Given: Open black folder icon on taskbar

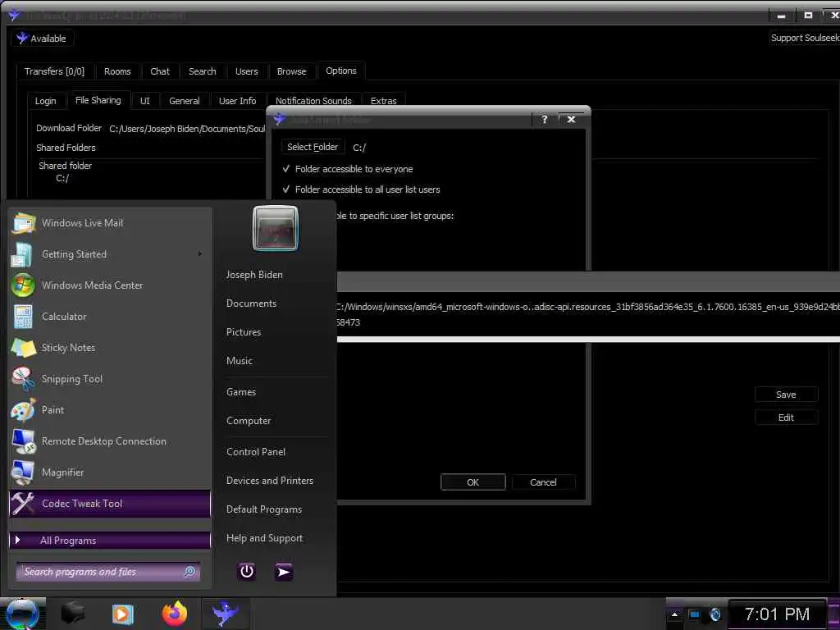Looking at the screenshot, I should click(x=73, y=614).
